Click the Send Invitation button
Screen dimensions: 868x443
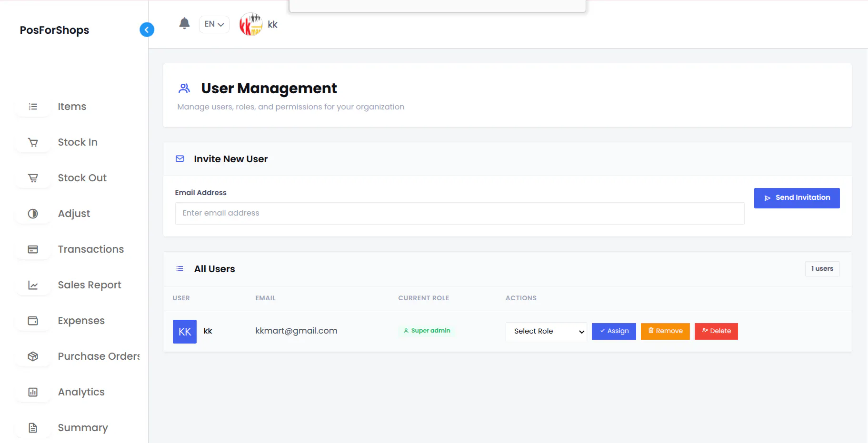(797, 198)
